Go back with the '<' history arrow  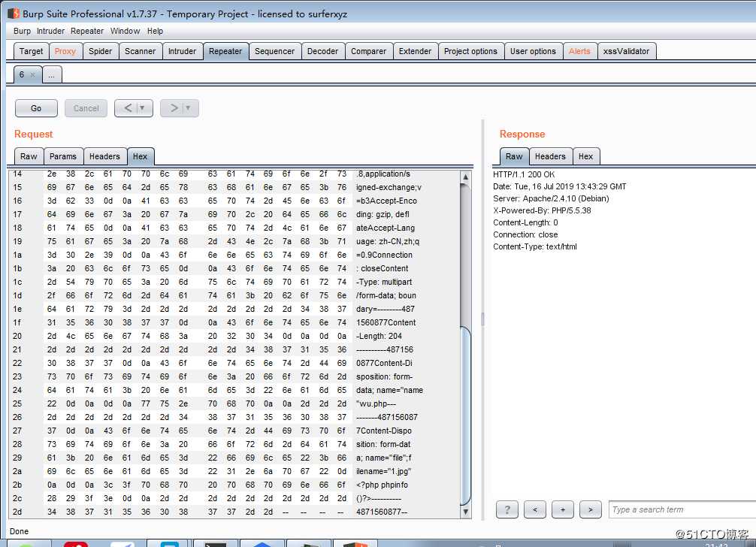click(127, 108)
